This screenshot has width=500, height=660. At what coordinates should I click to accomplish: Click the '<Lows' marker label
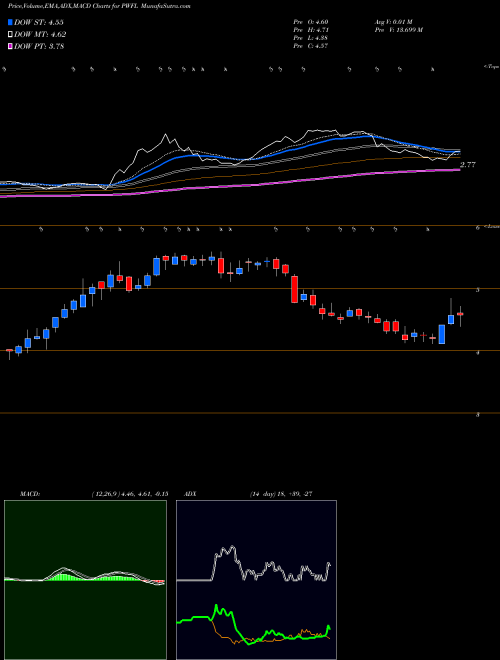(x=492, y=226)
